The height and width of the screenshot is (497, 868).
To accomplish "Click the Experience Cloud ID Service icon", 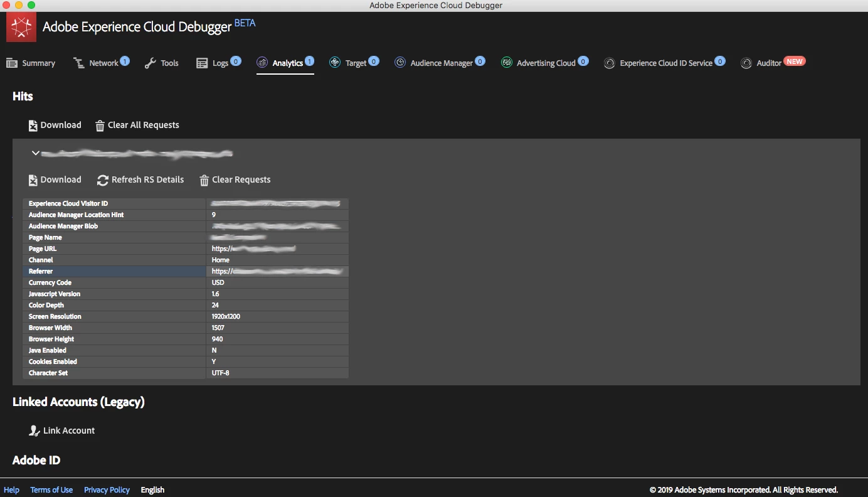I will (609, 63).
